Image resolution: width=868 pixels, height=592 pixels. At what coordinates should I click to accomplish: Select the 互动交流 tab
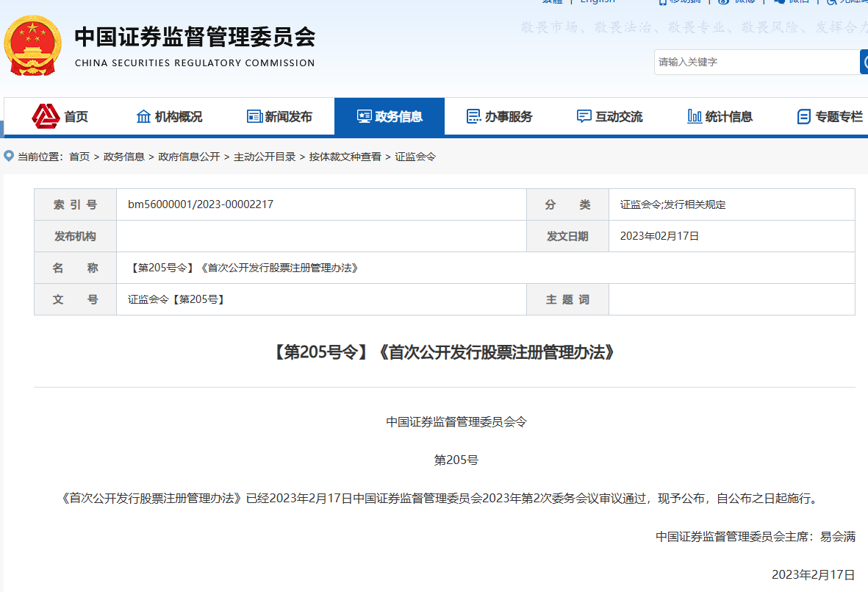[x=609, y=116]
